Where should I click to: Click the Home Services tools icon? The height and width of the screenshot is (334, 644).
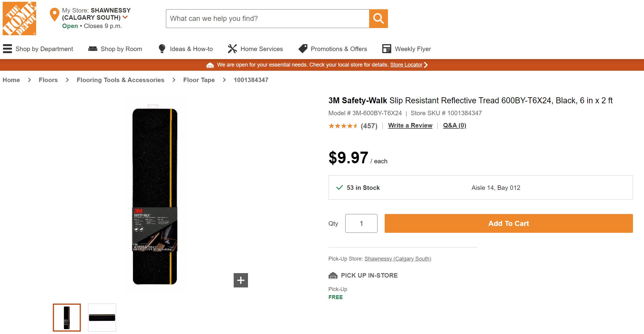(232, 49)
